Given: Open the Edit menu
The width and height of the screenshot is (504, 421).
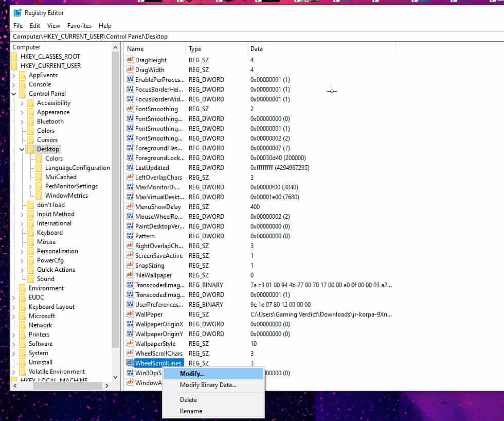Looking at the screenshot, I should pyautogui.click(x=35, y=25).
